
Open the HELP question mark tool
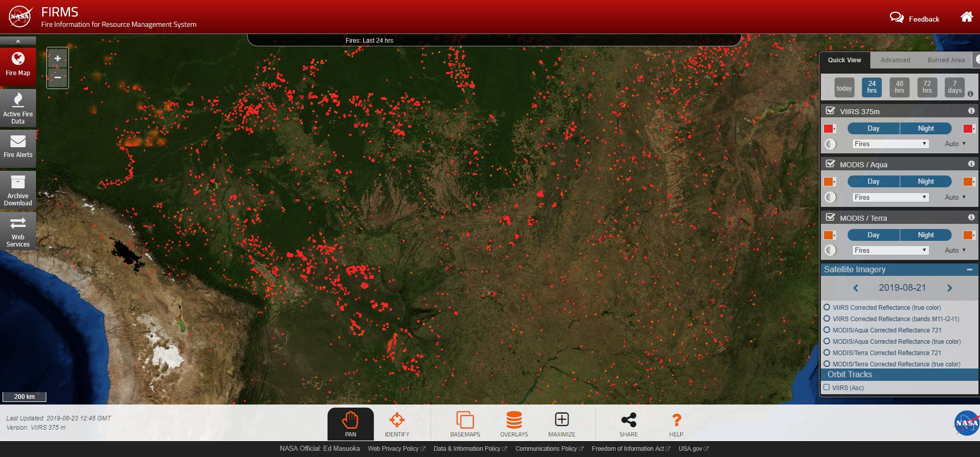point(677,424)
